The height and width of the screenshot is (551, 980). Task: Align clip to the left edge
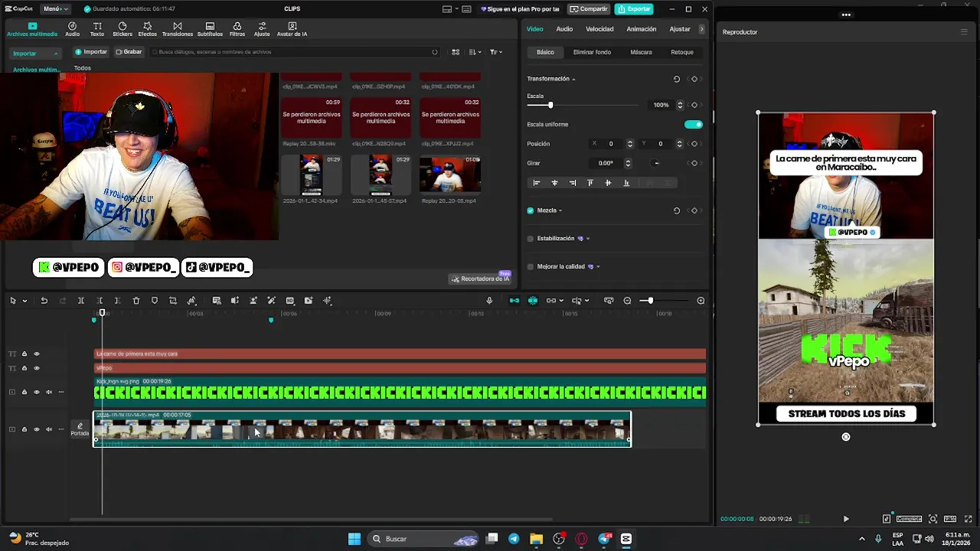[x=536, y=183]
